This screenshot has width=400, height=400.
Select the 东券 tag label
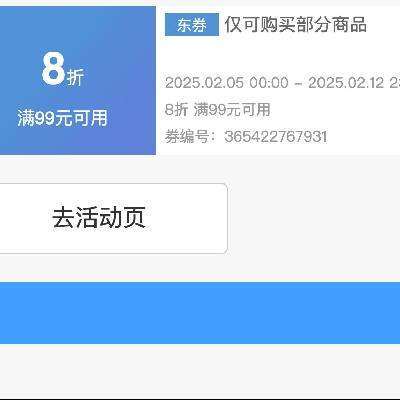tap(192, 24)
